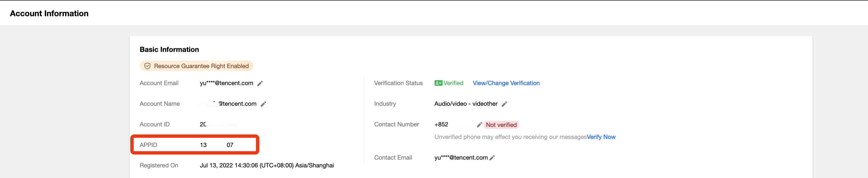Click the edit pencil beside Account Email
Image resolution: width=868 pixels, height=178 pixels.
[x=260, y=83]
